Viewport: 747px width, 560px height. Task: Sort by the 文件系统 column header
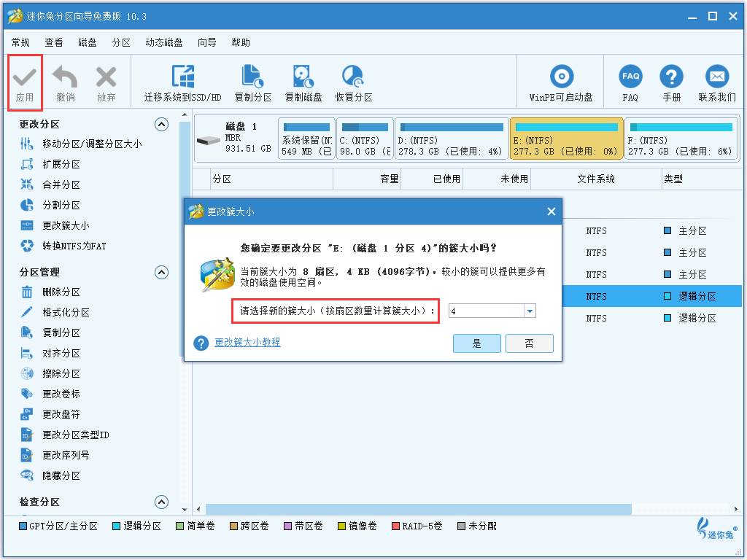point(596,179)
